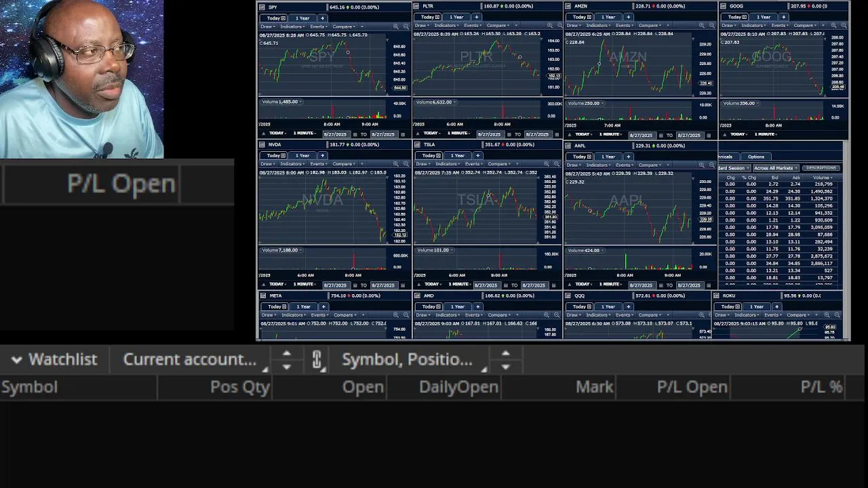Select the 1 Year tab in SPY chart
The height and width of the screenshot is (488, 868).
point(302,18)
